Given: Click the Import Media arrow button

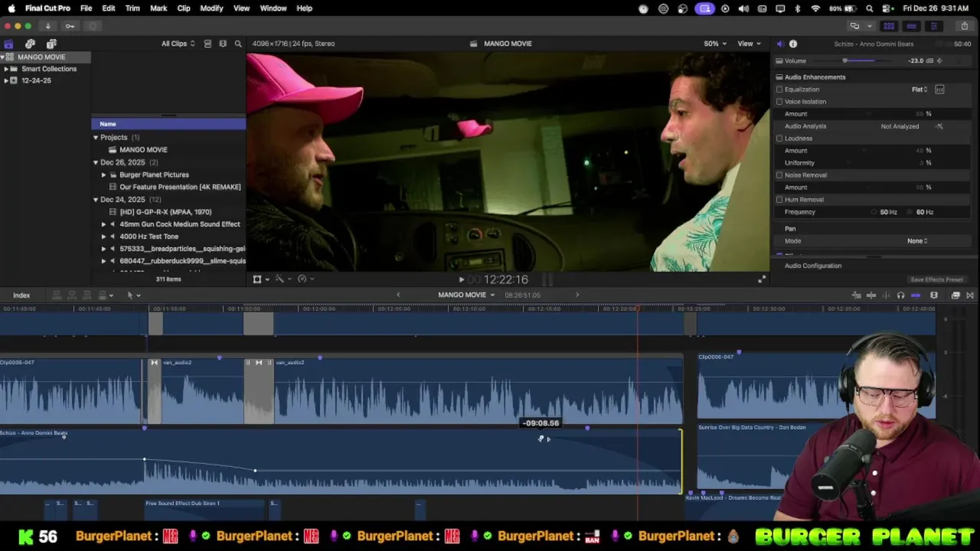Looking at the screenshot, I should 47,26.
